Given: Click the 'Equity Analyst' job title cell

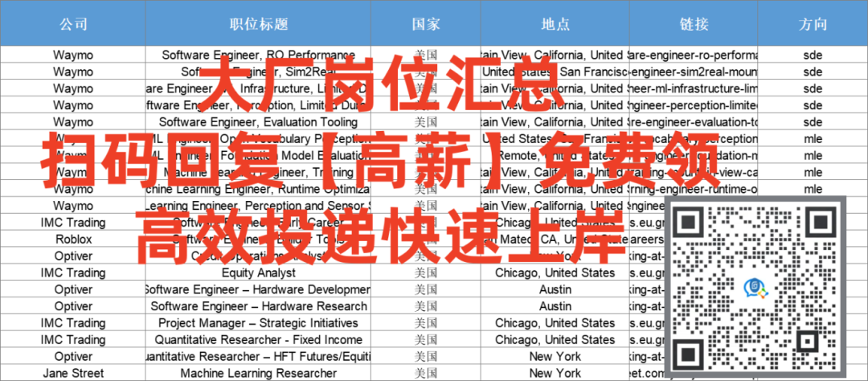Looking at the screenshot, I should (259, 272).
